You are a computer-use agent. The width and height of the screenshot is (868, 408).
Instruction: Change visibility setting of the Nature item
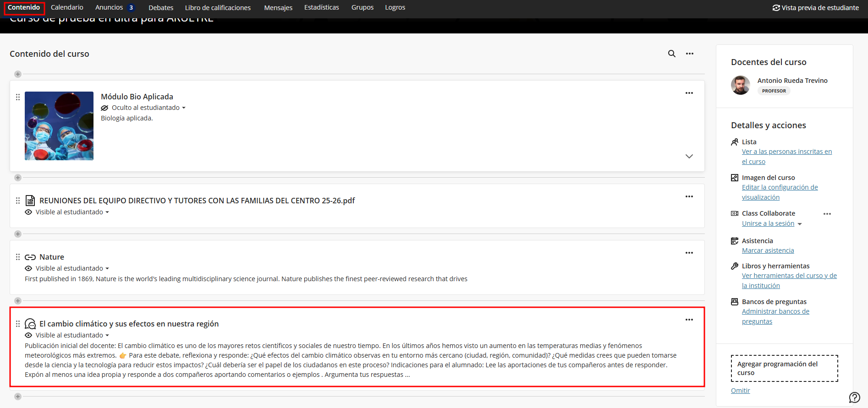point(72,268)
